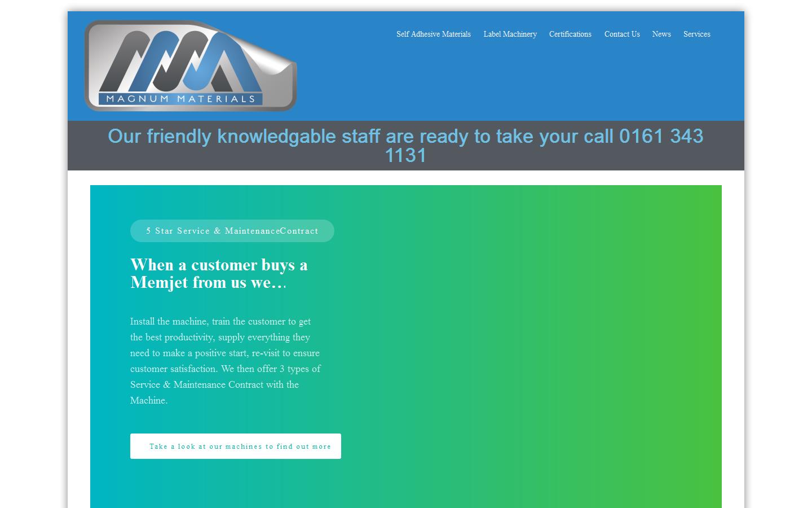Image resolution: width=812 pixels, height=508 pixels.
Task: Open the Contact Us page
Action: (x=622, y=34)
